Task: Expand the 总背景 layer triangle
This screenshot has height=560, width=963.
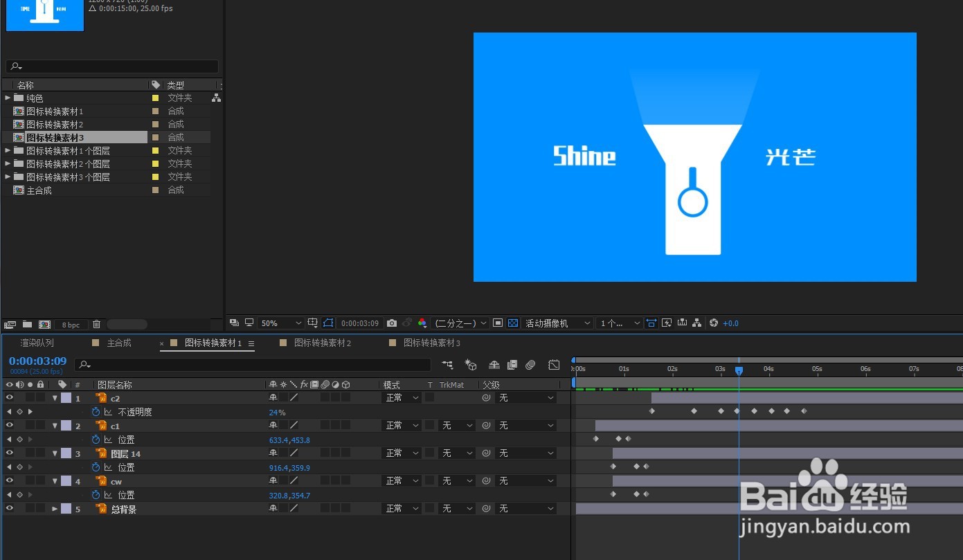Action: pos(55,509)
